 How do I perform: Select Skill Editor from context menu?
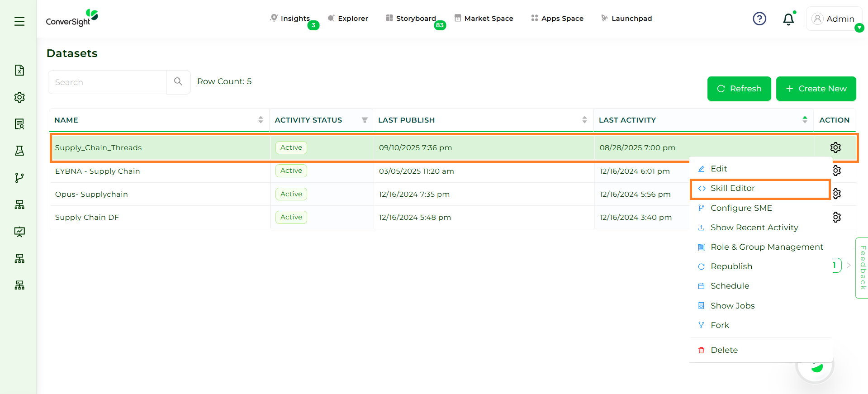732,188
